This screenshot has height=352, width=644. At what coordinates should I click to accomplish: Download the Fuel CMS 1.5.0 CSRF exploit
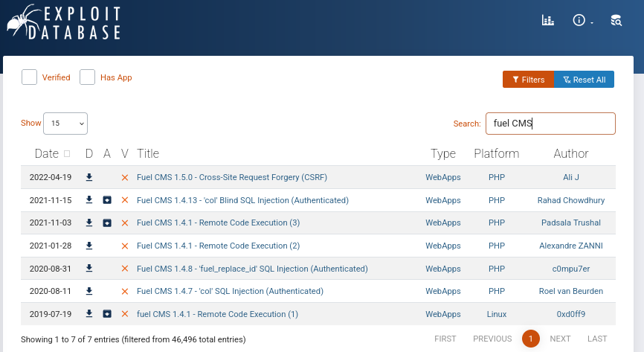pyautogui.click(x=89, y=177)
